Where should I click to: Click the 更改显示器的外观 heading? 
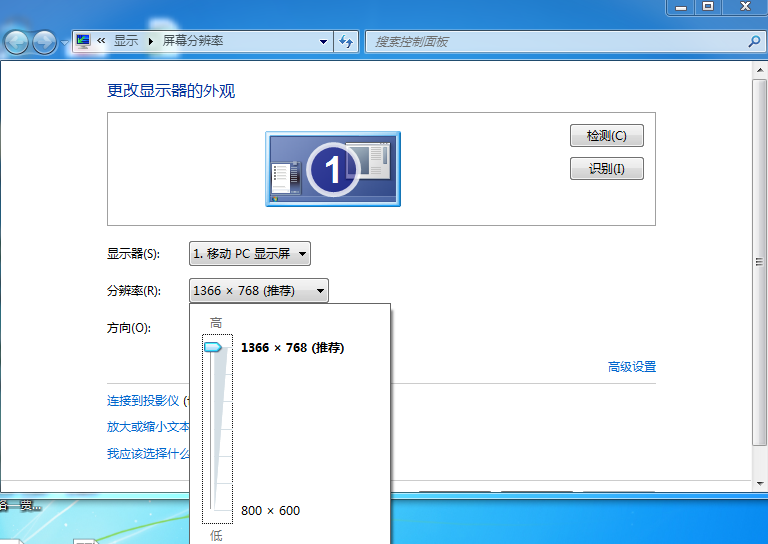(171, 91)
